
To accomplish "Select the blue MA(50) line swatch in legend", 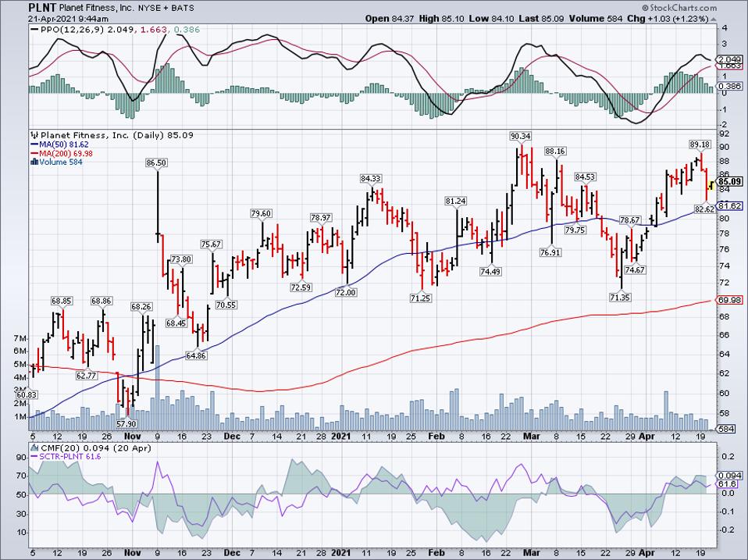I will pos(35,144).
